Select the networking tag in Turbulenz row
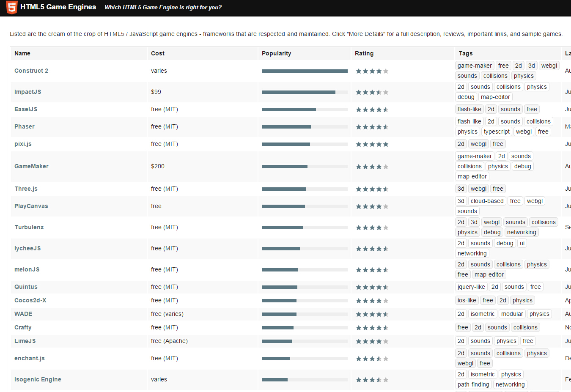Image resolution: width=571 pixels, height=392 pixels. coord(522,232)
